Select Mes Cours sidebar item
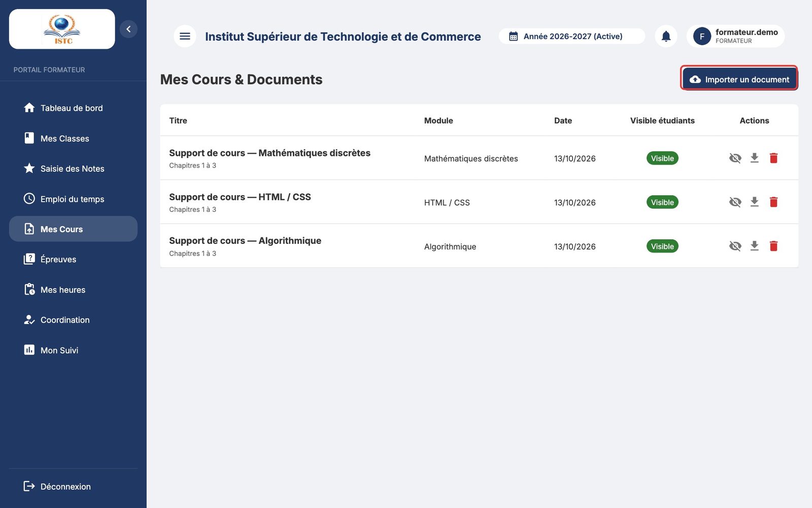 click(x=73, y=229)
